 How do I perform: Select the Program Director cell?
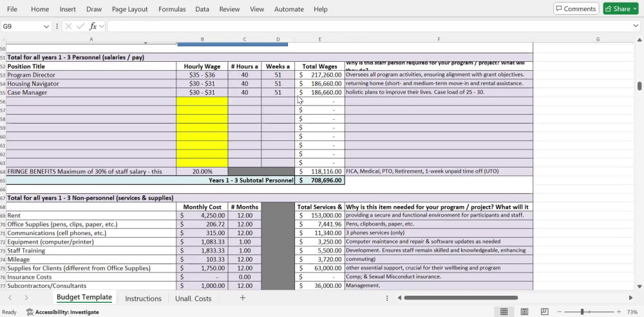(91, 75)
